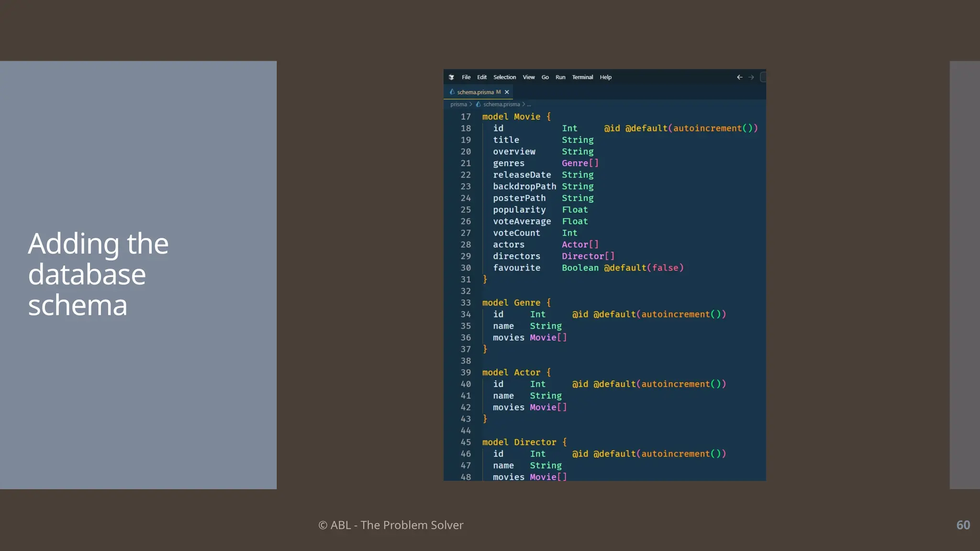Click 'model Actor {' line
Screen dimensions: 980x551
pyautogui.click(x=516, y=373)
